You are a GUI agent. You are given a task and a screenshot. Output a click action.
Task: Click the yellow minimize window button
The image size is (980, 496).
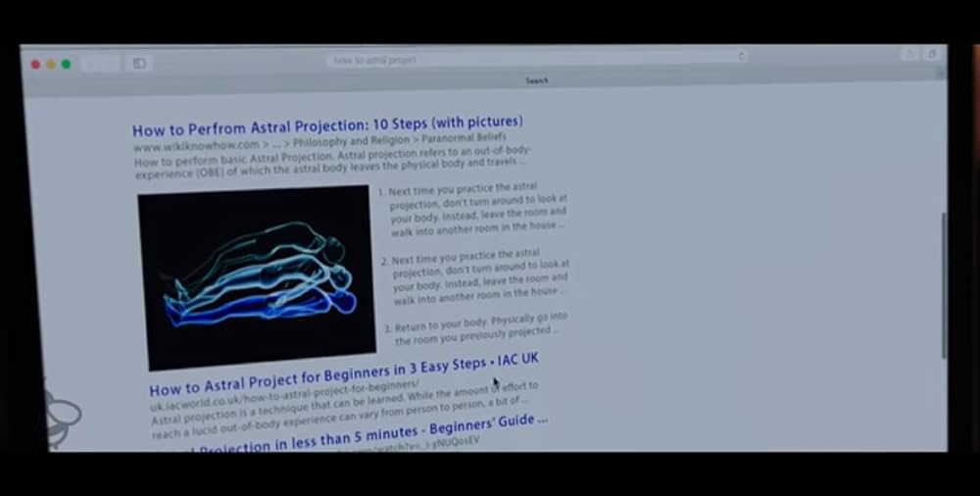point(51,64)
